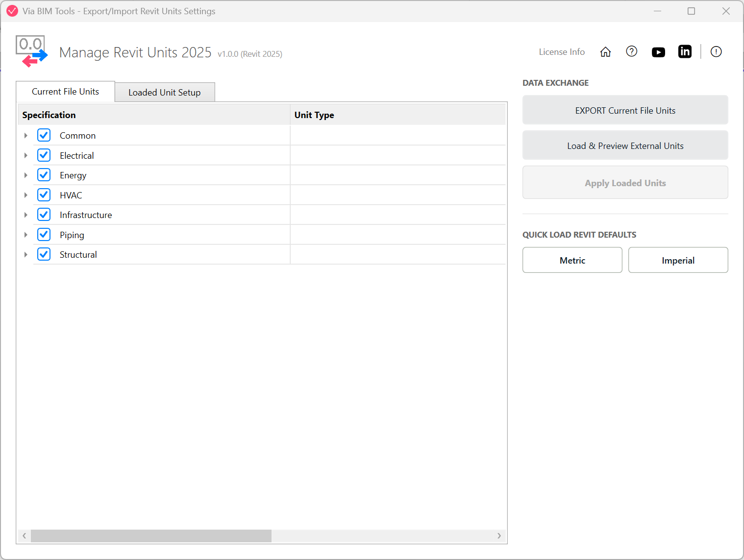Click the Manage Revit Units 2025 title
Screen dimensions: 744x560
click(x=135, y=52)
